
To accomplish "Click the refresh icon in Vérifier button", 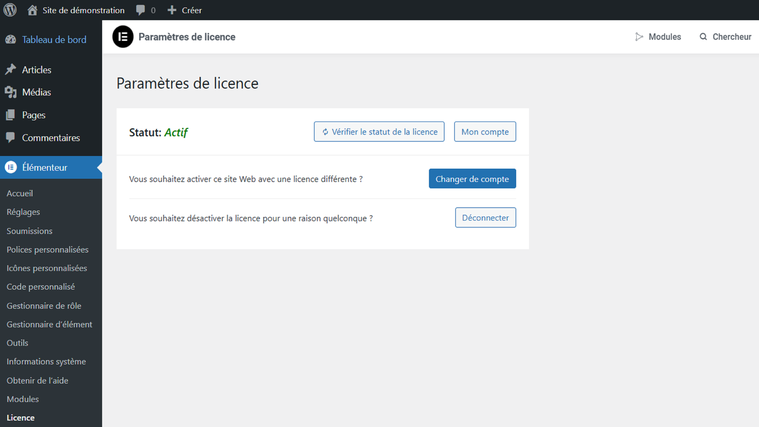I will pyautogui.click(x=325, y=132).
